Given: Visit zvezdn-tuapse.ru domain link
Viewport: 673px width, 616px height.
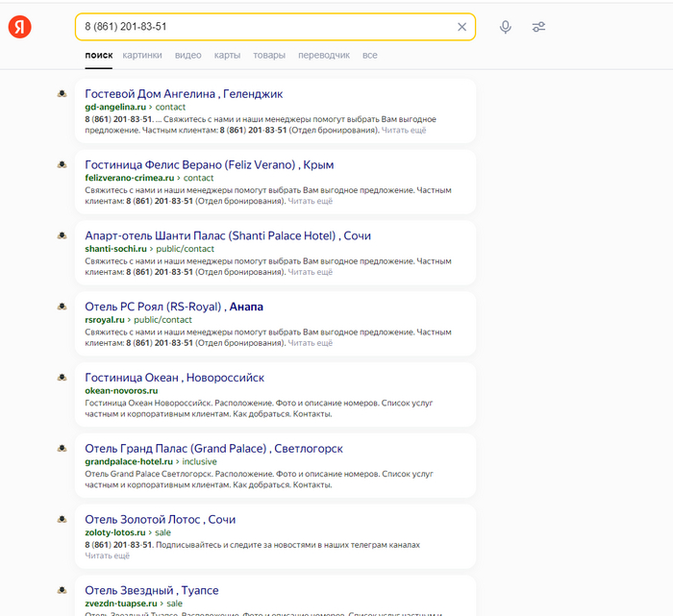Looking at the screenshot, I should (121, 604).
